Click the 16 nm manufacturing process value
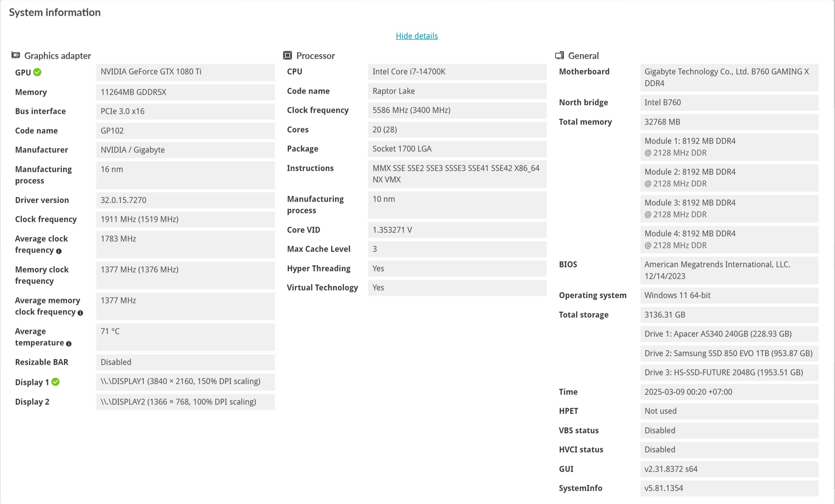The height and width of the screenshot is (504, 835). [x=186, y=175]
